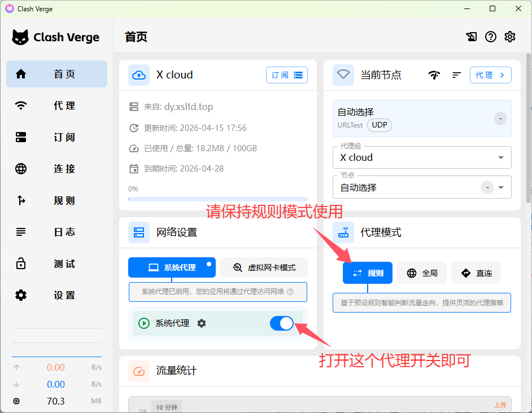Click the 上传 legend in traffic chart
Image resolution: width=532 pixels, height=413 pixels.
click(x=500, y=405)
